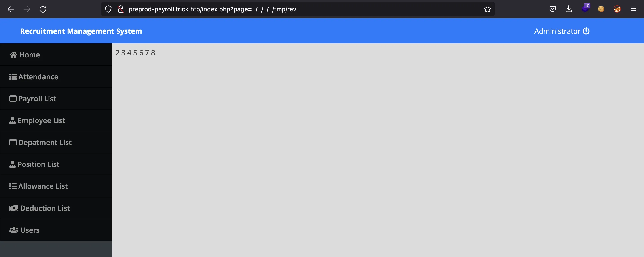This screenshot has width=644, height=257.
Task: Click the Allowance List sidebar icon
Action: tap(12, 186)
